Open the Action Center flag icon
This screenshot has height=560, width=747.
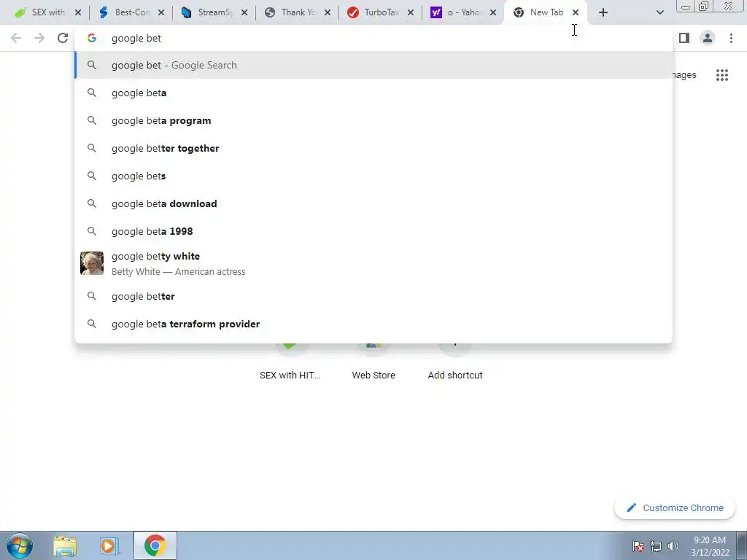638,546
